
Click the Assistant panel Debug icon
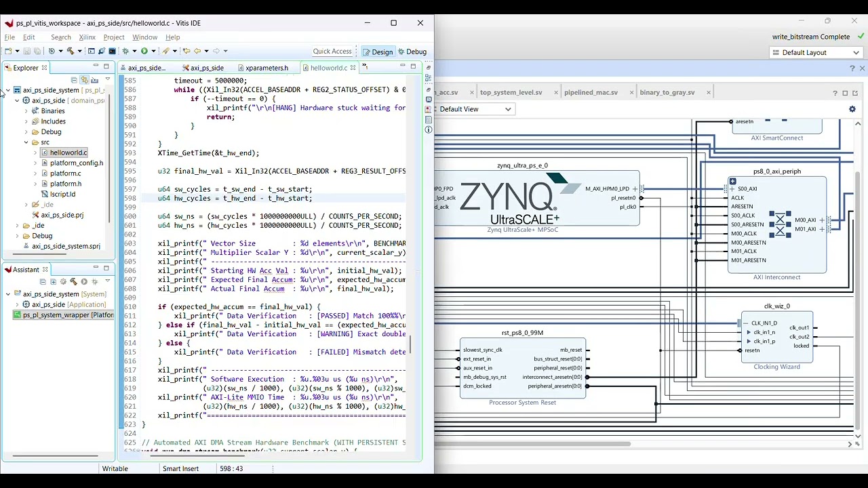tap(95, 282)
